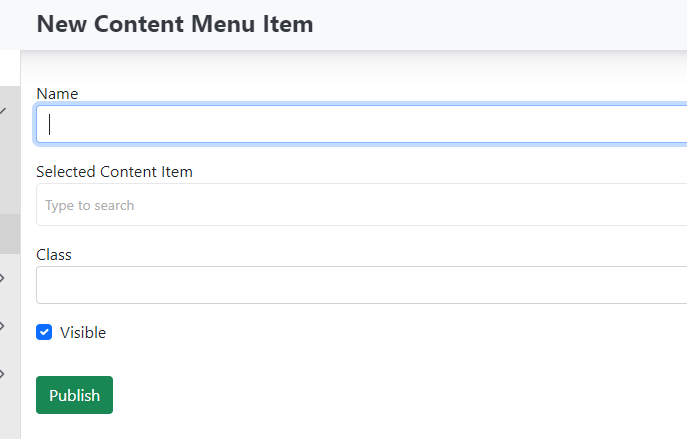687x439 pixels.
Task: Toggle visibility via the Visible label text
Action: tap(83, 332)
